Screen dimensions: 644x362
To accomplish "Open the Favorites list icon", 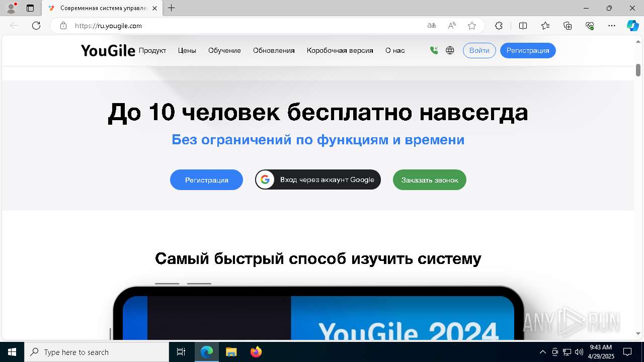I will [x=545, y=26].
